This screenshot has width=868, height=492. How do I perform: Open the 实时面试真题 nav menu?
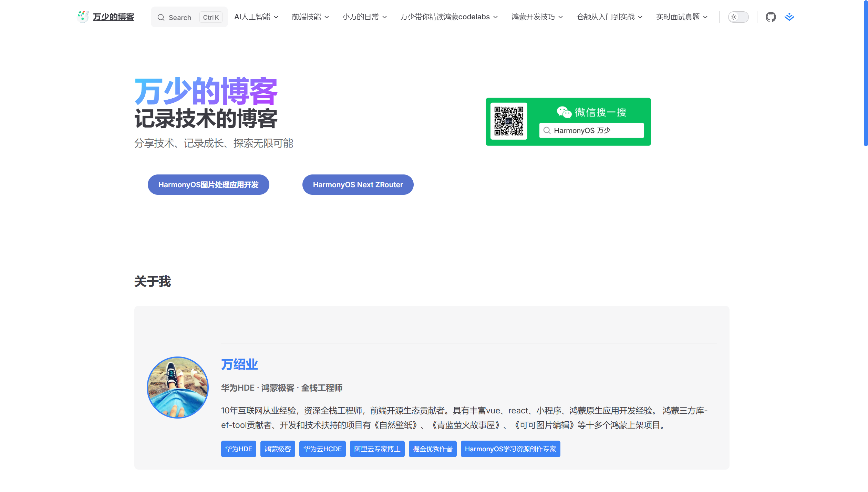pos(682,17)
